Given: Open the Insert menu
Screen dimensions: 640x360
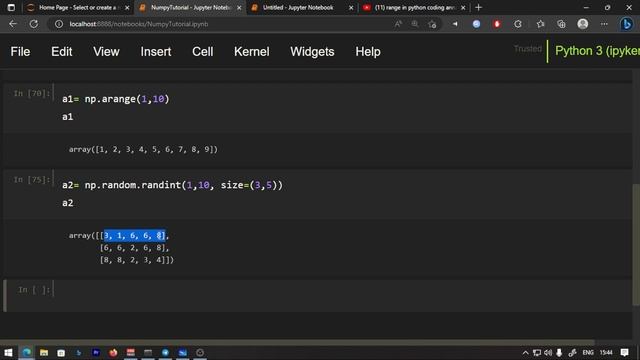Looking at the screenshot, I should pyautogui.click(x=156, y=52).
